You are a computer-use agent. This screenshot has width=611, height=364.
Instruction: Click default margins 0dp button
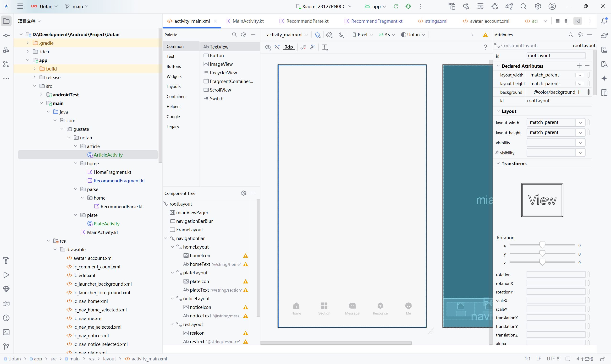tap(289, 47)
